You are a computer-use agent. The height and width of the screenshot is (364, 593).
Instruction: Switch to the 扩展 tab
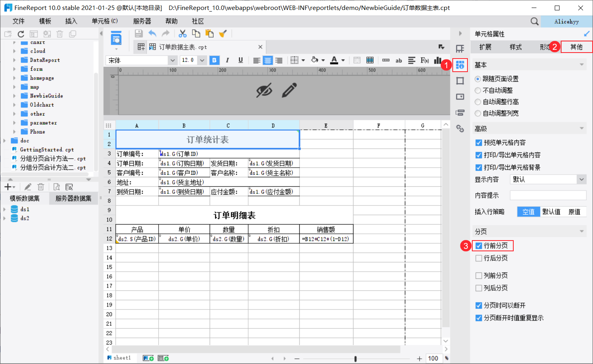(485, 47)
